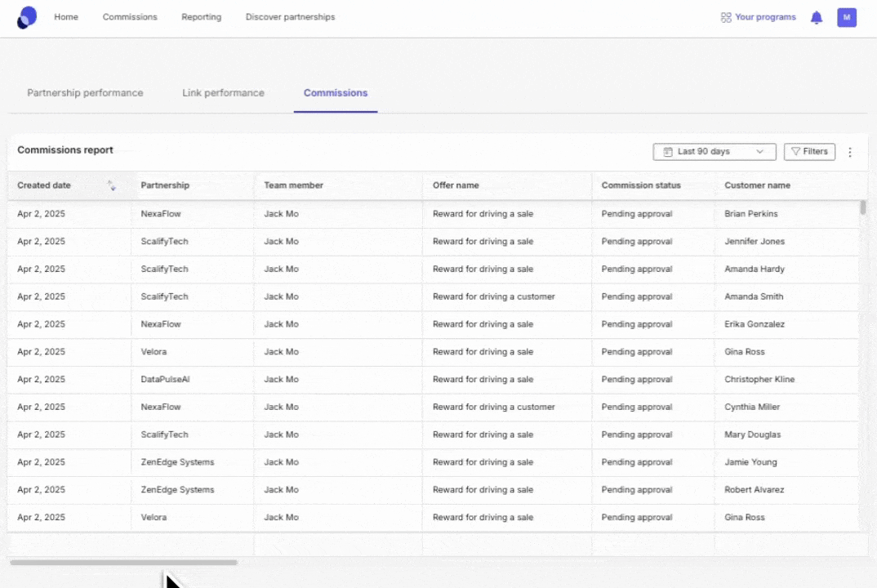Click ZenEdge Systems in Robert Alvarez row

[x=177, y=489]
